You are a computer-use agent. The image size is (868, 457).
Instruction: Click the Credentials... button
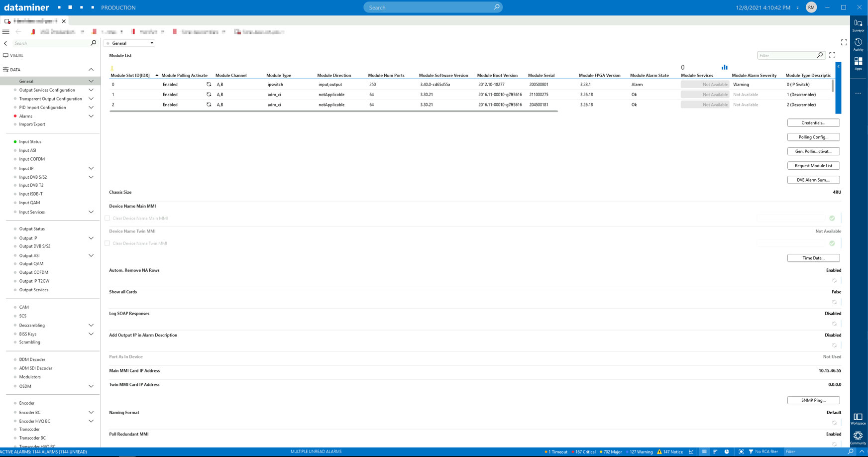[813, 122]
